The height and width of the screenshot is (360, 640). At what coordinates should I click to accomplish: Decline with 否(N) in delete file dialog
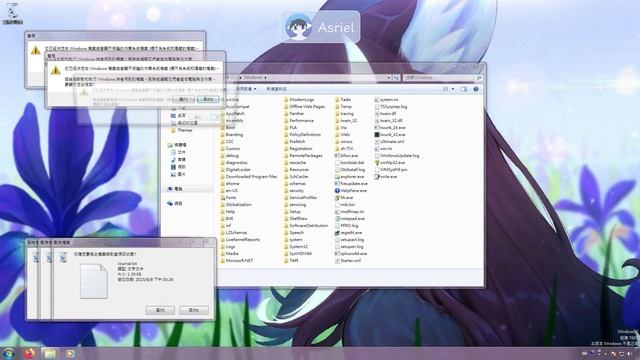(194, 310)
